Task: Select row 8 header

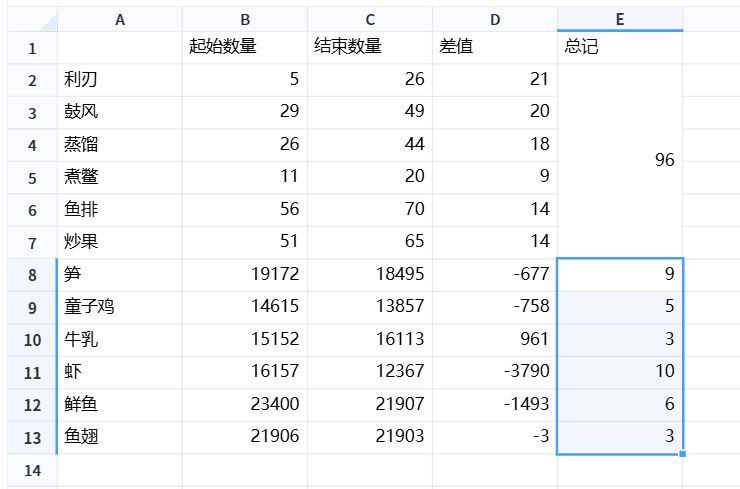Action: point(32,275)
